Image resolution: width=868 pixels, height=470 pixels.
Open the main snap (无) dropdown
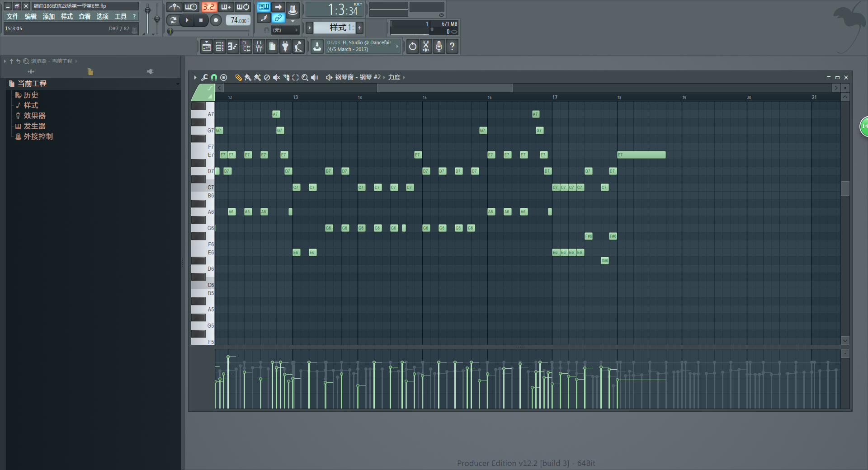coord(286,30)
